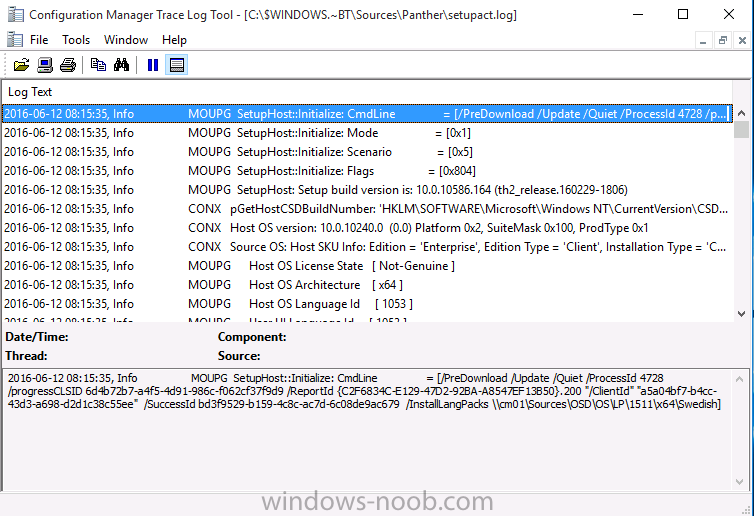The image size is (754, 516).
Task: Select the SetupHost::Initialize: Mode log row
Action: pos(367,133)
